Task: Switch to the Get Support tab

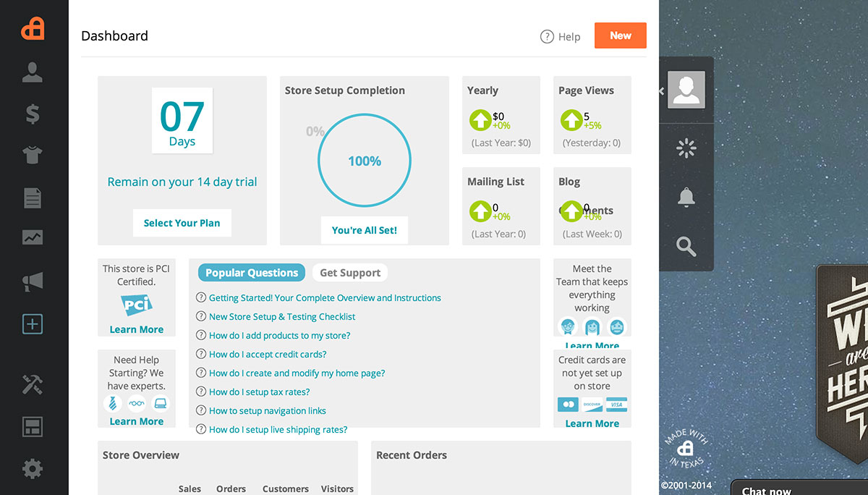Action: click(x=350, y=273)
